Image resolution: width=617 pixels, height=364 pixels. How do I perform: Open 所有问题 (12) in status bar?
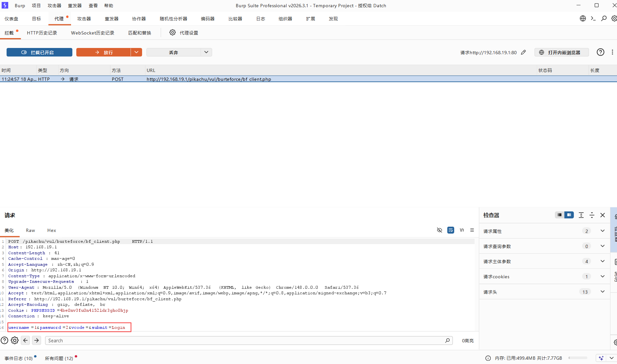click(59, 358)
